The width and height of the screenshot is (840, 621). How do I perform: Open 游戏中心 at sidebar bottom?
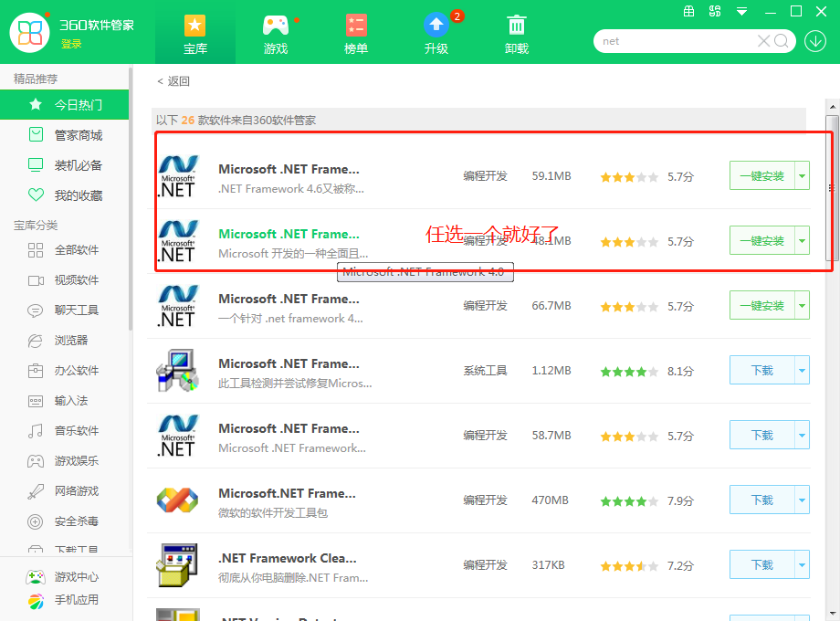click(x=63, y=576)
